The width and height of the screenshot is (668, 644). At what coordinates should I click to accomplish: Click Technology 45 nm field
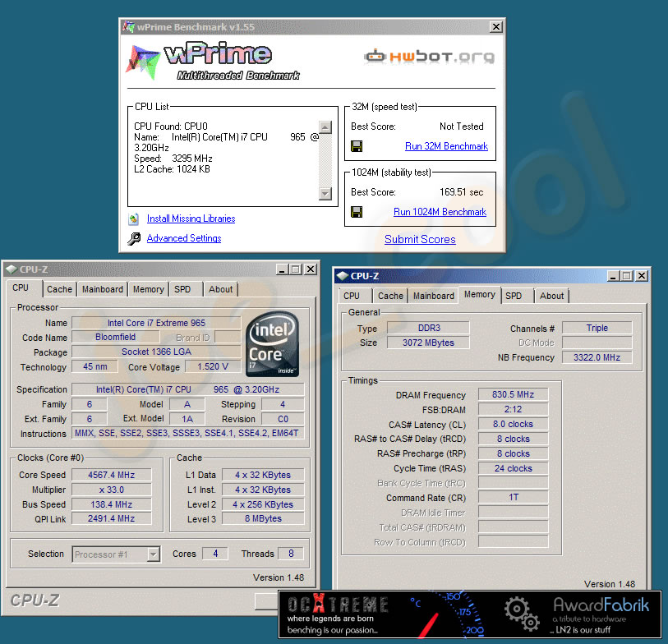(x=94, y=366)
